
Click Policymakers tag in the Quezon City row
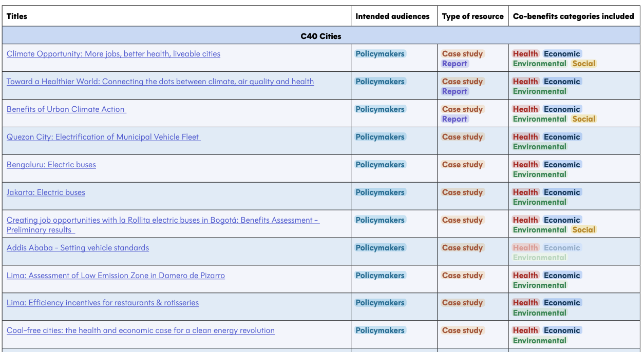point(380,137)
